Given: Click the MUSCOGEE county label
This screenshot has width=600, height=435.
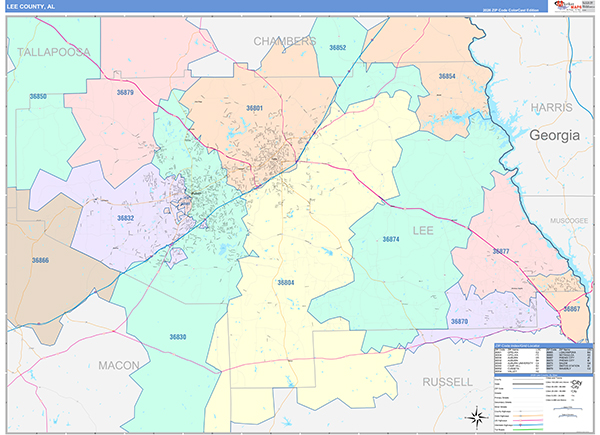Looking at the screenshot, I should pos(569,221).
